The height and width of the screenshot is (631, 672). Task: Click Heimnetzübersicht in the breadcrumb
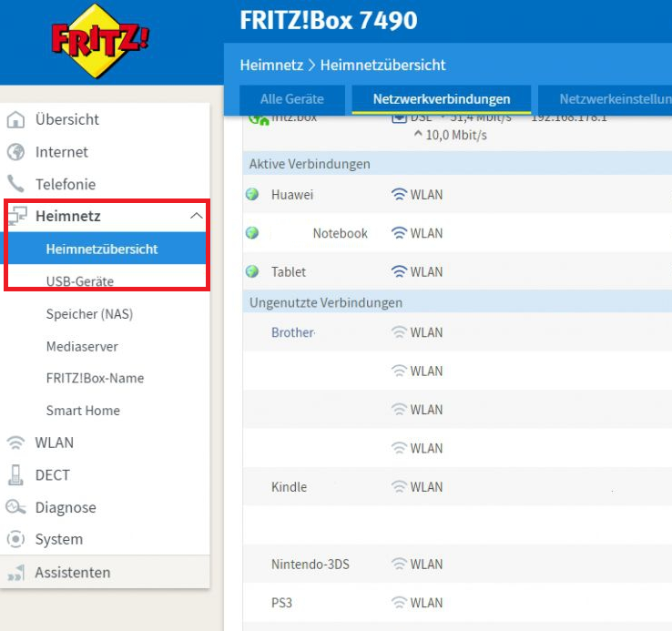(382, 66)
